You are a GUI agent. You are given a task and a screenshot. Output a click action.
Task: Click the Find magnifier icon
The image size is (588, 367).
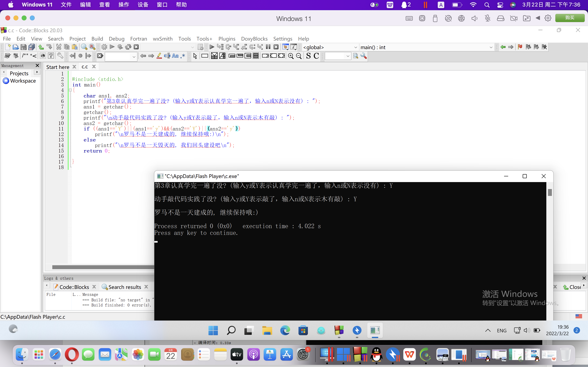pos(84,47)
